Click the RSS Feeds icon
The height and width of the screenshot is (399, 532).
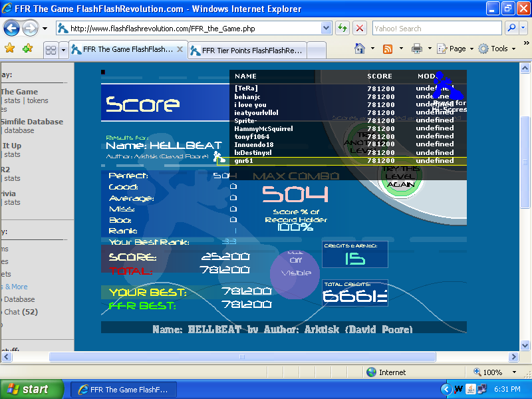point(387,49)
